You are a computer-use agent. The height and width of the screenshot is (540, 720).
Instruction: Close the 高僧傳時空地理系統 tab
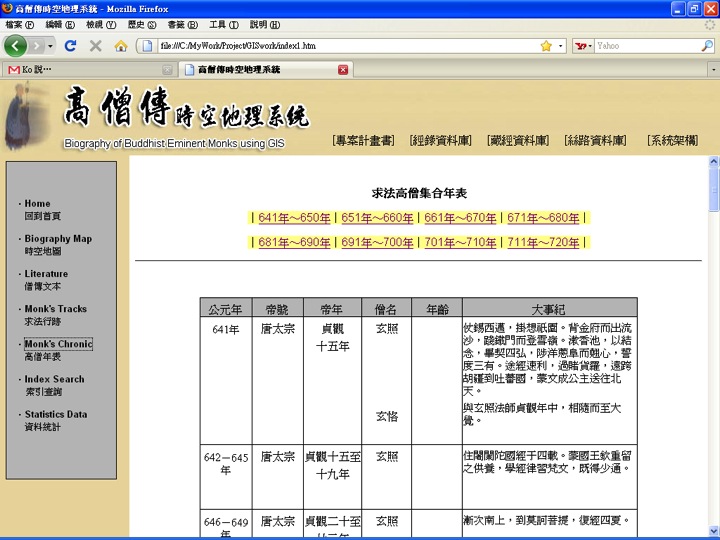pyautogui.click(x=343, y=70)
